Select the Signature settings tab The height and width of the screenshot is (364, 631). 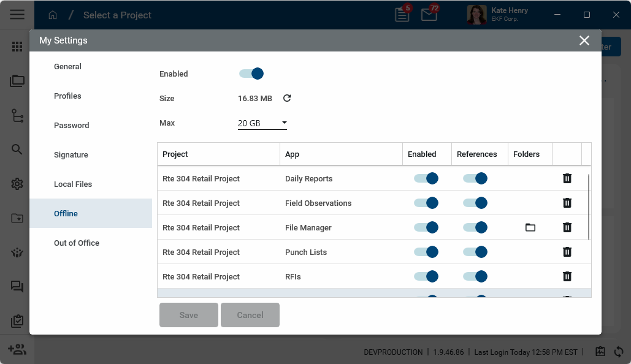tap(71, 154)
